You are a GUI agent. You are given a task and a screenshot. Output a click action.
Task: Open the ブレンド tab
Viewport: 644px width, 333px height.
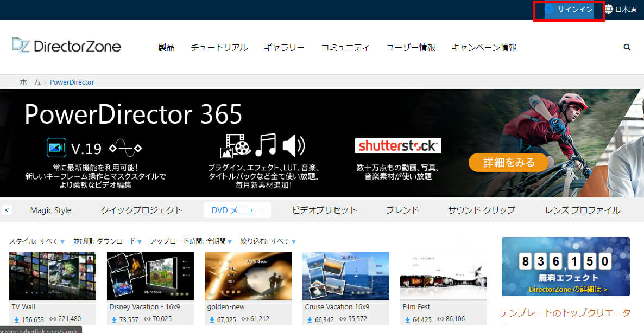402,210
